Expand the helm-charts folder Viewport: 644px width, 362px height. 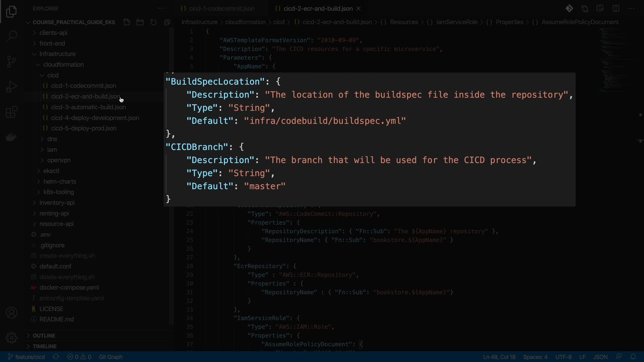point(59,181)
